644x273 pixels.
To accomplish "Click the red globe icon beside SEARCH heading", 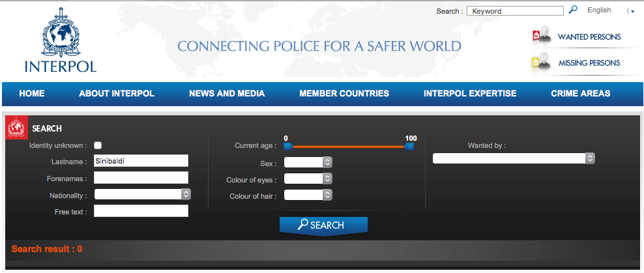I will pos(16,128).
